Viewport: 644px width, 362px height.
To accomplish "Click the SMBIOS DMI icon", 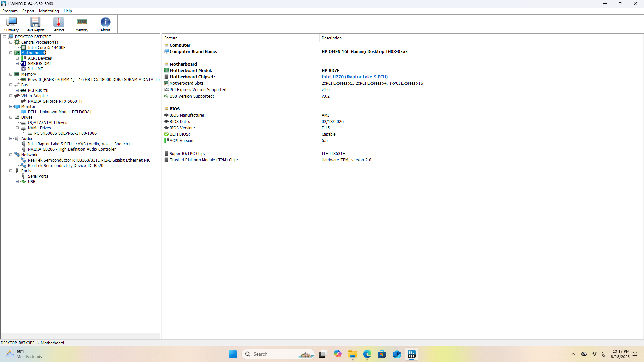I will [x=23, y=64].
